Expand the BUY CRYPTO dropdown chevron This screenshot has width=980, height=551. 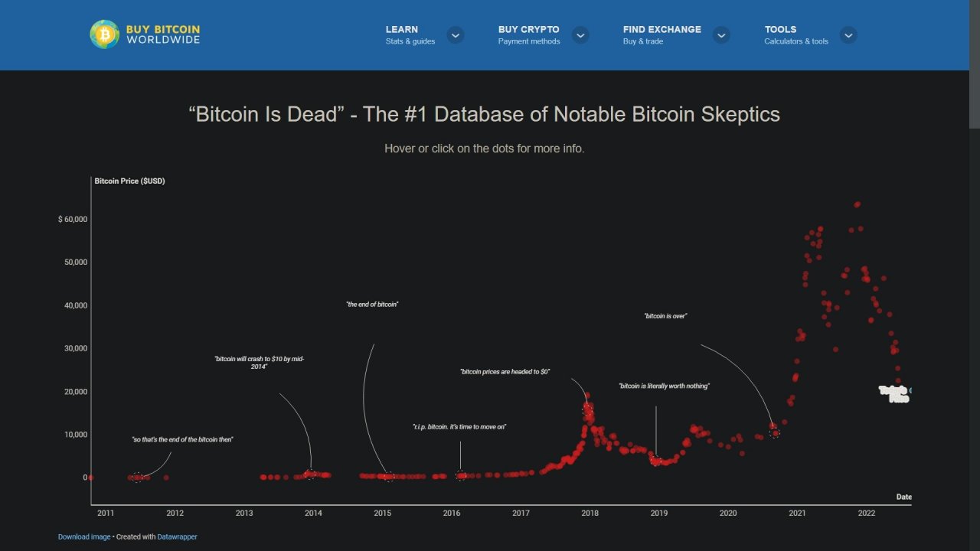[580, 35]
